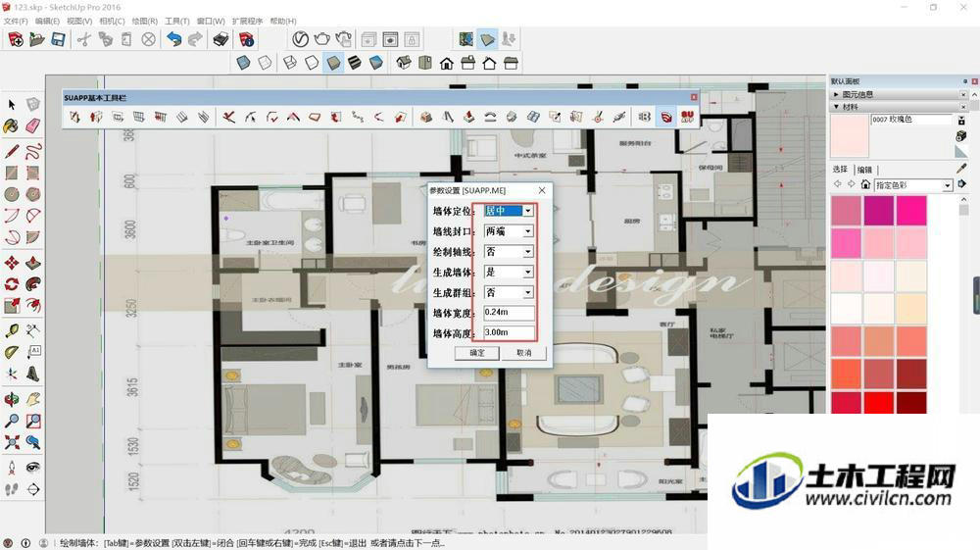Select the Look Around eye tool

pyautogui.click(x=33, y=468)
